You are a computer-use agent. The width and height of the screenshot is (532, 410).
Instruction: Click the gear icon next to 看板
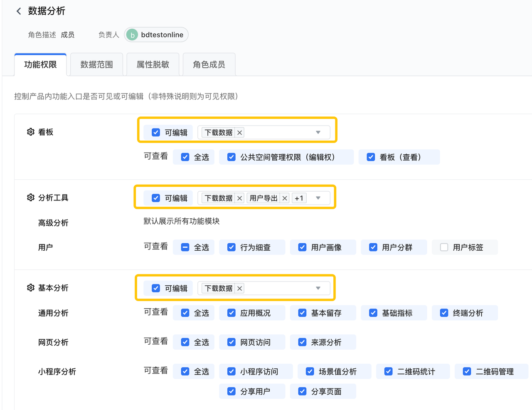[31, 132]
